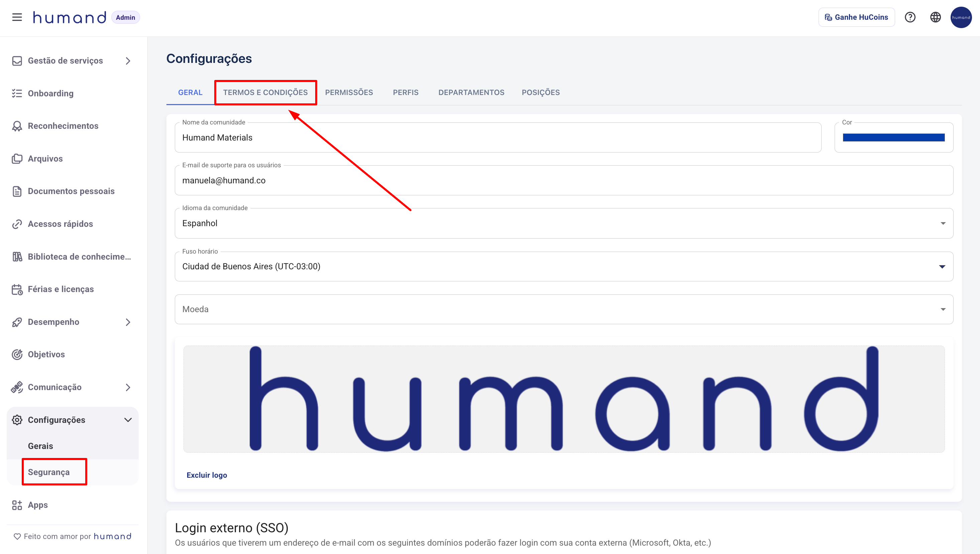Open the Fuso horário dropdown arrow
The image size is (980, 554).
942,267
